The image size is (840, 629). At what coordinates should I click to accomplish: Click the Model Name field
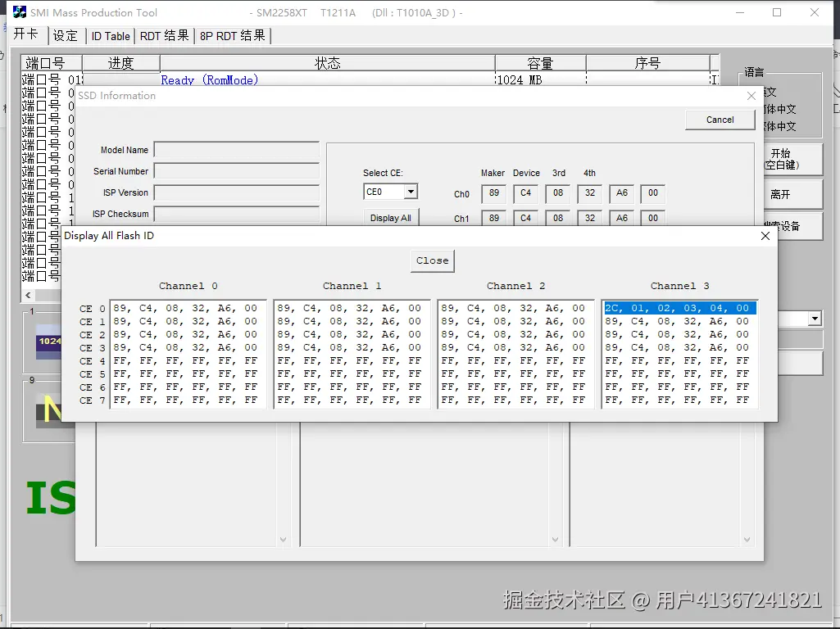(x=236, y=149)
